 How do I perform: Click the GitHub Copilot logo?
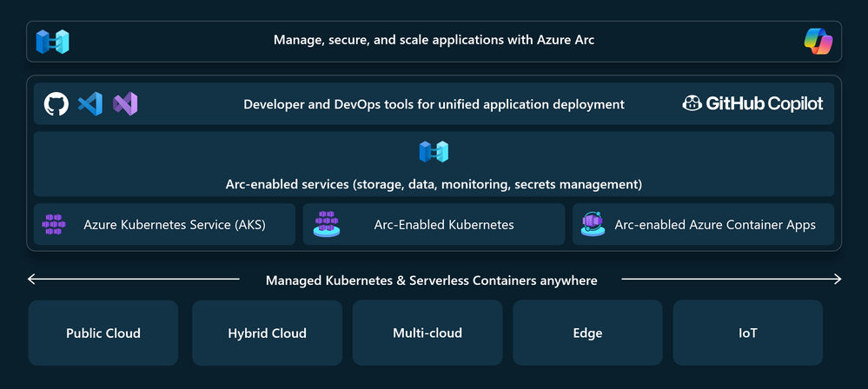pyautogui.click(x=752, y=103)
